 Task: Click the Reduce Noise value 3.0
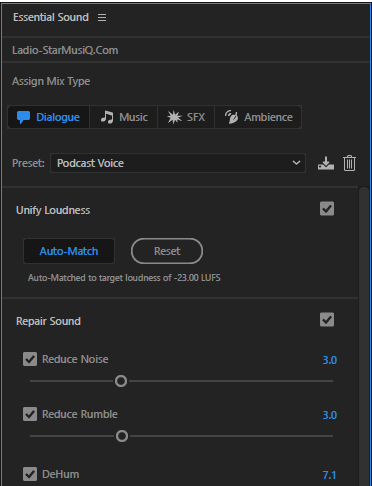click(330, 360)
